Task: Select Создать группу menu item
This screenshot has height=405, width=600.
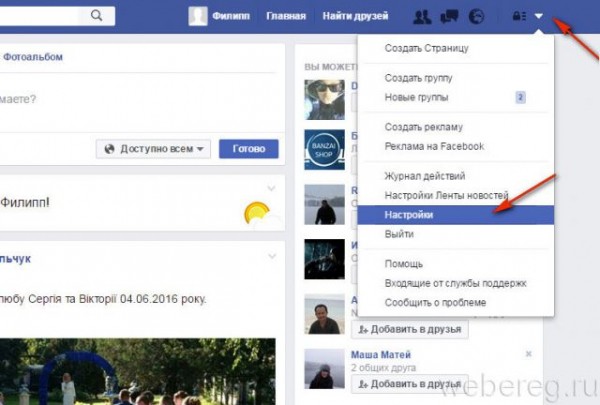Action: click(456, 78)
